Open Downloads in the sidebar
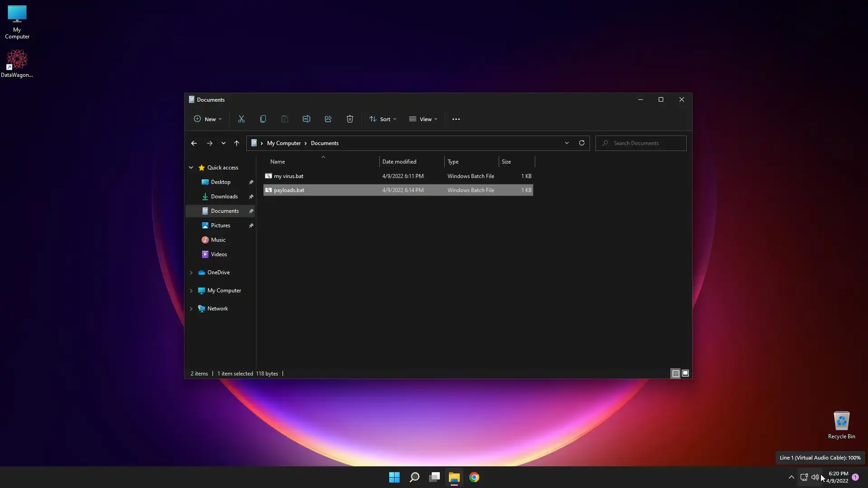868x488 pixels. tap(224, 197)
